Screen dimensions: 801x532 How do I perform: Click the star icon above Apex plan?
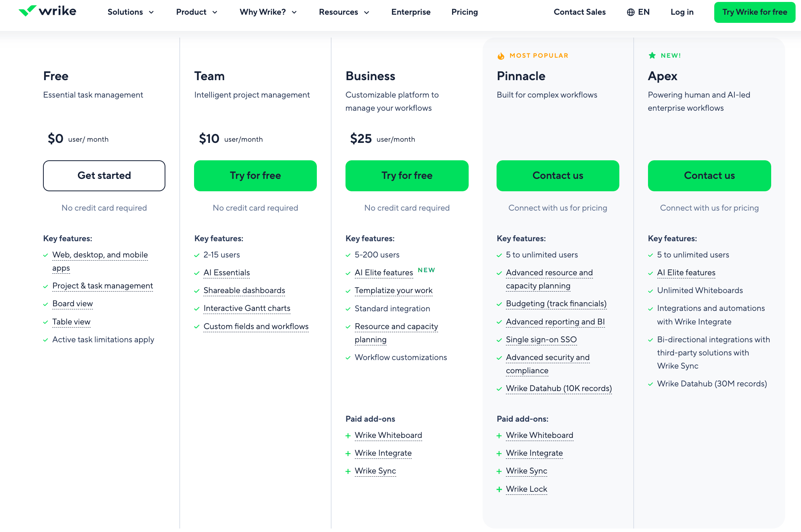pos(652,55)
